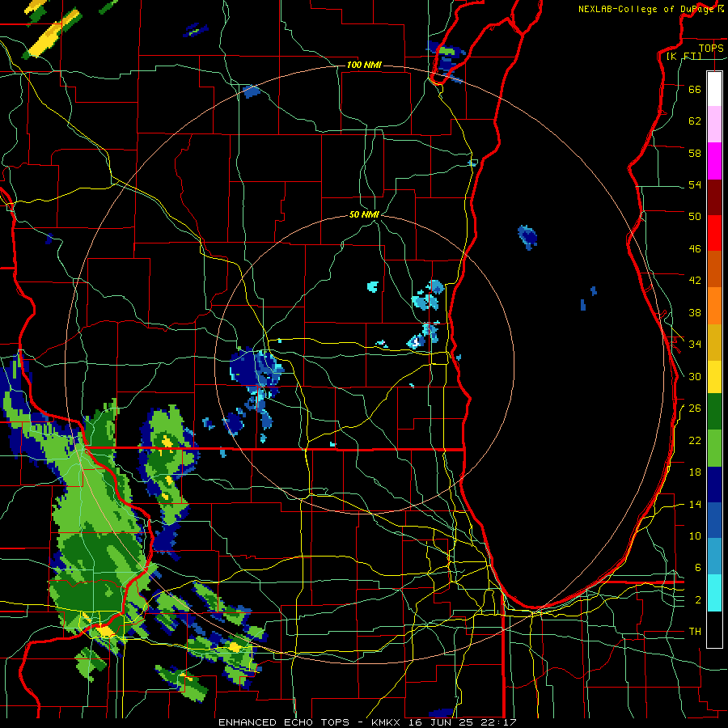This screenshot has width=728, height=728.
Task: Click the "50" legend value
Action: tap(695, 217)
